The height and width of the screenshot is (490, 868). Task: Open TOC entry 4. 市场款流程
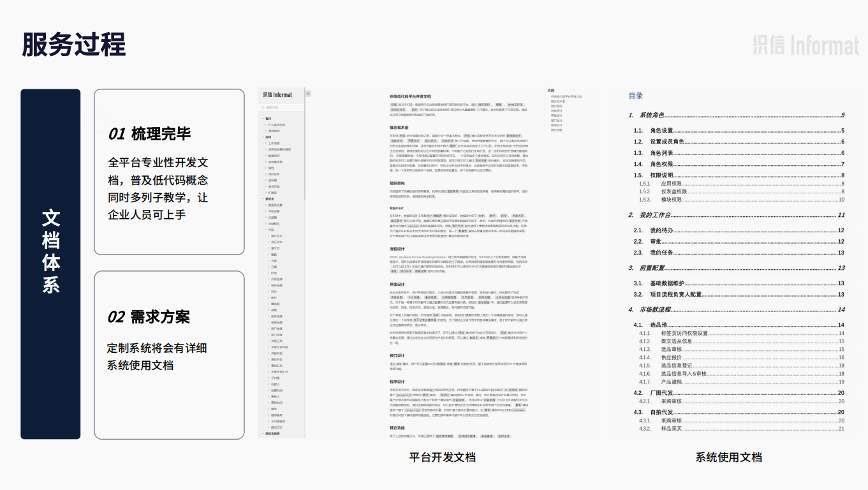(x=737, y=309)
